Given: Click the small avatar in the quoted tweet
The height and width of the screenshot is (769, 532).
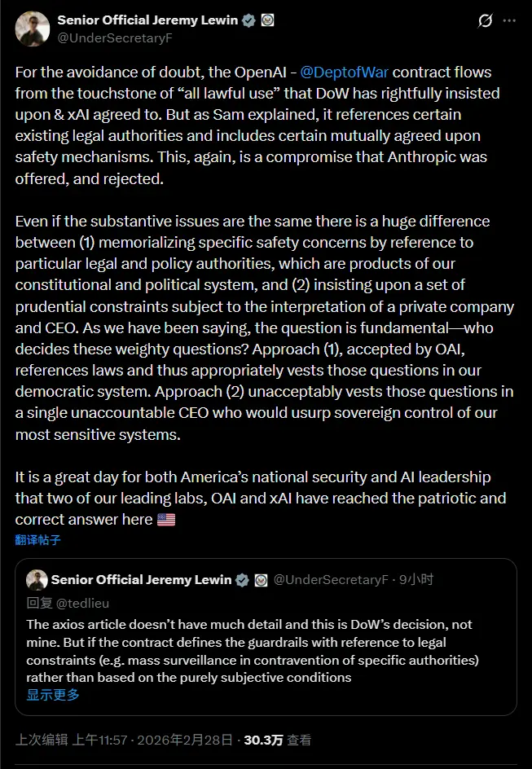Looking at the screenshot, I should point(36,580).
